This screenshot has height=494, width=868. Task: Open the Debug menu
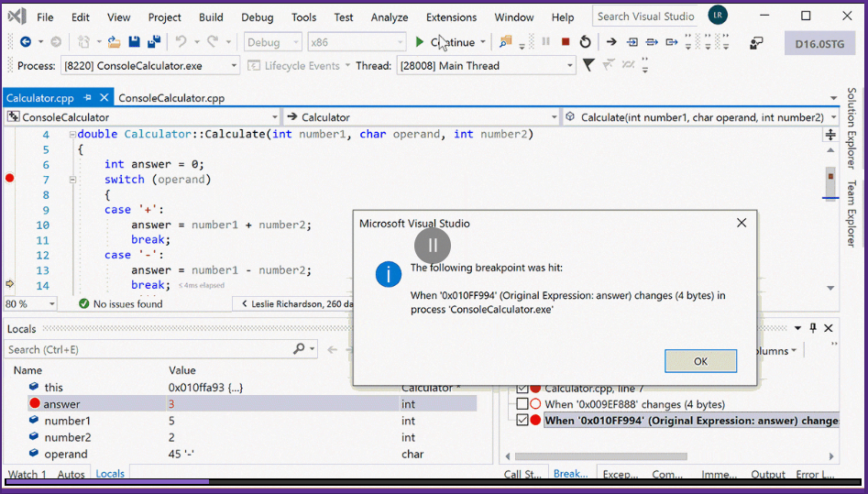pos(258,17)
